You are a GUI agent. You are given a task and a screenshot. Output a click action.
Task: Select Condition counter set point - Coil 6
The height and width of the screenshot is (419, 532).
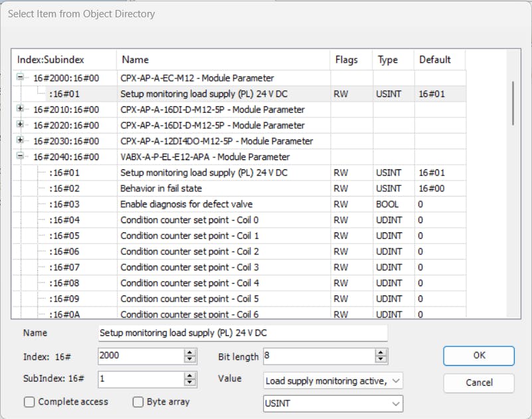coord(239,313)
